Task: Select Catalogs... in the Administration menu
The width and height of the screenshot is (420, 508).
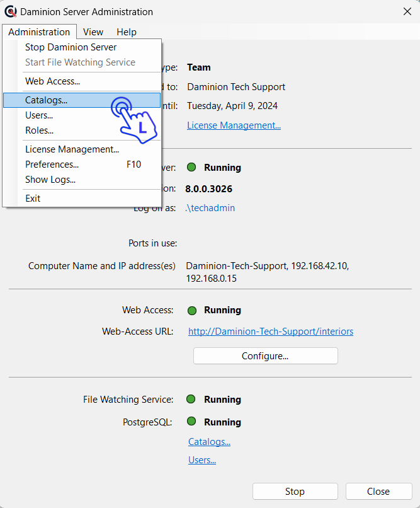Action: 46,100
